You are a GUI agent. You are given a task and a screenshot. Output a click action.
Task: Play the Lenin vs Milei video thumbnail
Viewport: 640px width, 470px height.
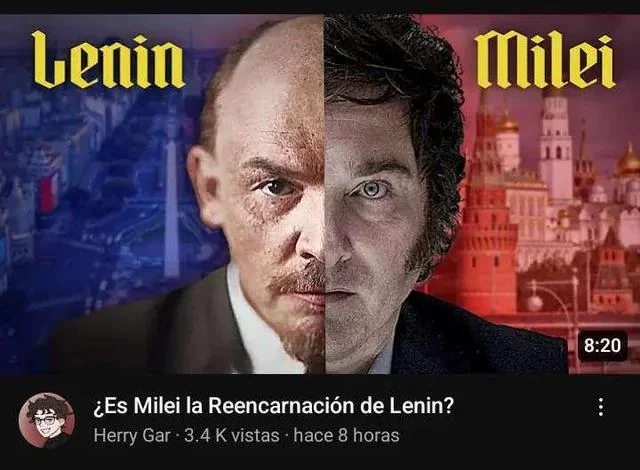point(320,194)
